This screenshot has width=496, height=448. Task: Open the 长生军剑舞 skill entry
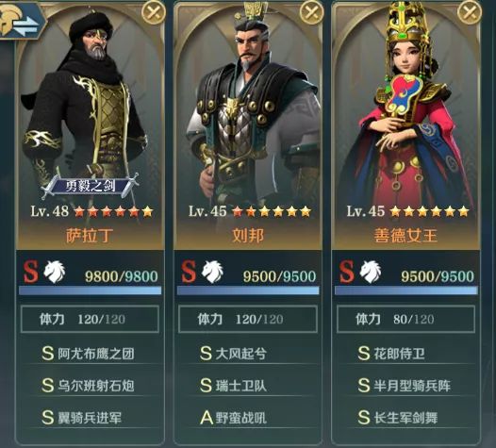398,417
